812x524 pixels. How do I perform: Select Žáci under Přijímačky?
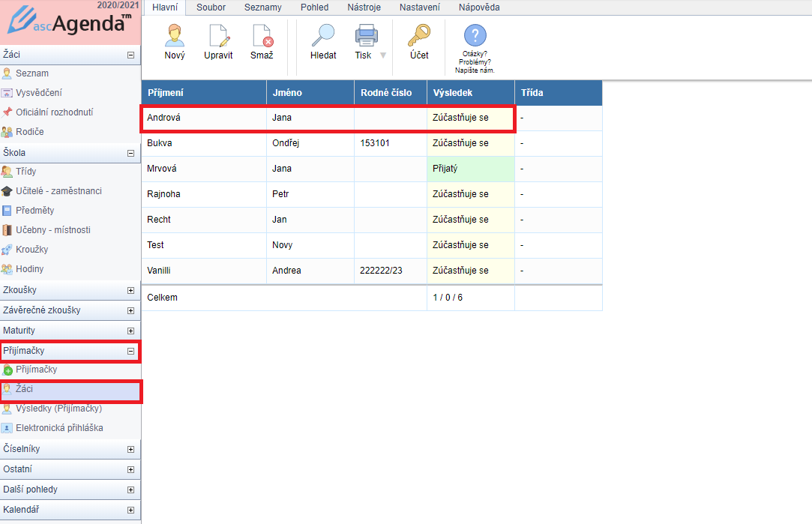(70, 389)
